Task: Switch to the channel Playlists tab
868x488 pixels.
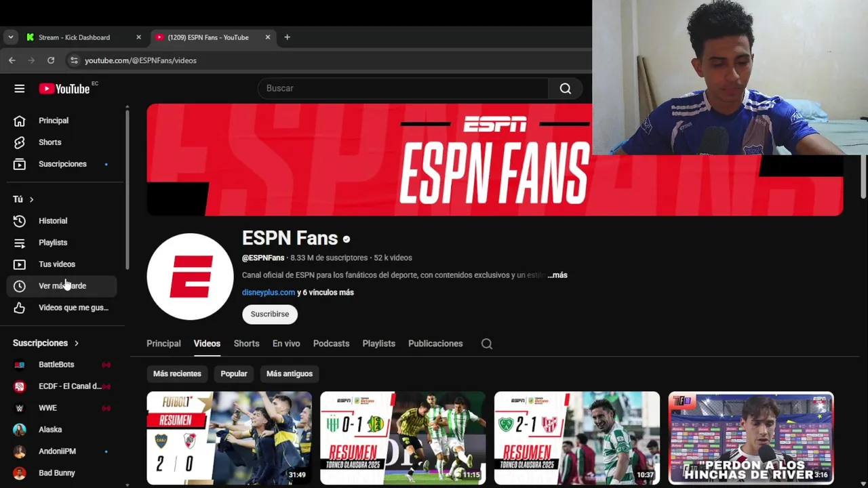Action: pos(379,344)
